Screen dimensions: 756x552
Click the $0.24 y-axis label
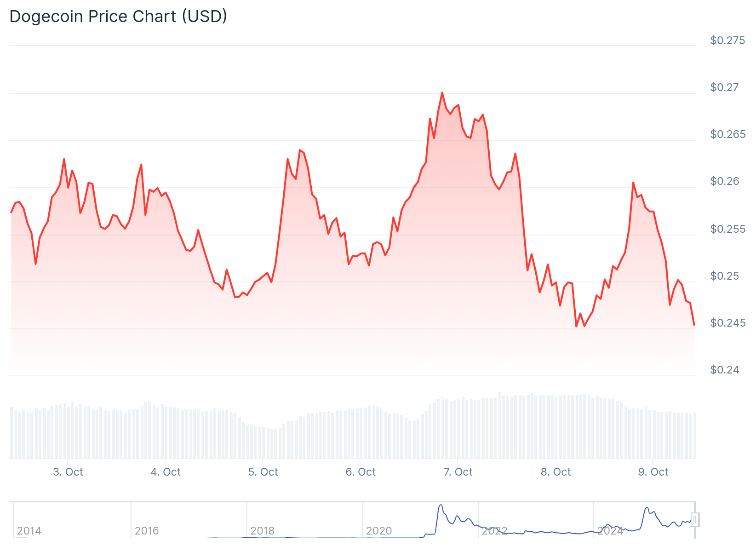tap(725, 370)
